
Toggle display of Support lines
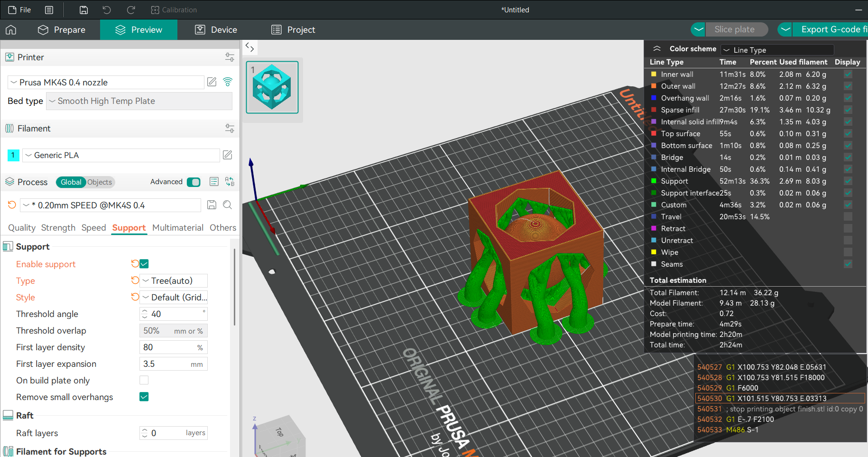click(x=848, y=181)
